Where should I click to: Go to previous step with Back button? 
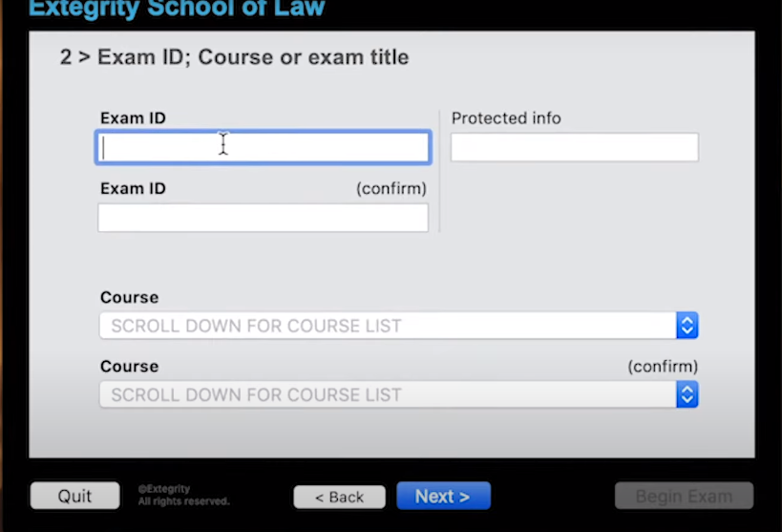[339, 497]
